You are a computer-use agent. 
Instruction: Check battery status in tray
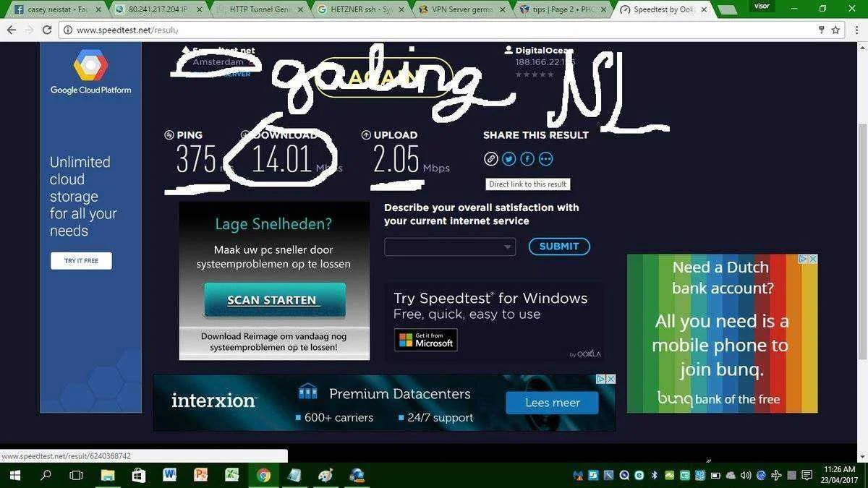coord(715,475)
